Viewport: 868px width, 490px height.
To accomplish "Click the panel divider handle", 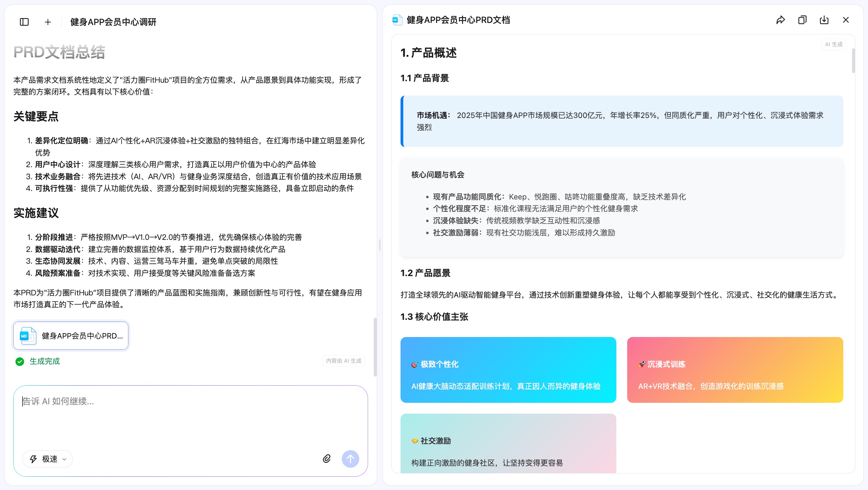I will (380, 245).
